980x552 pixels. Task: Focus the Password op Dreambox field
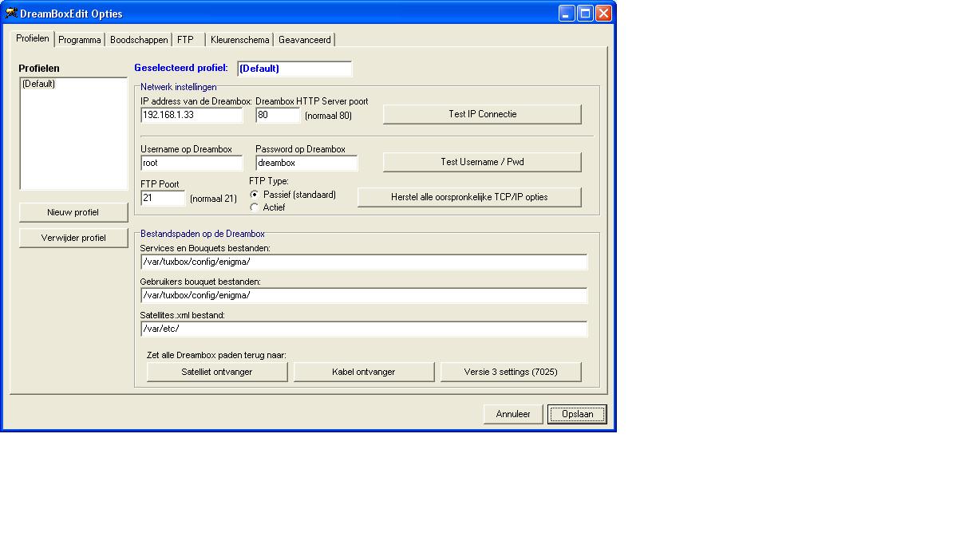pos(306,163)
